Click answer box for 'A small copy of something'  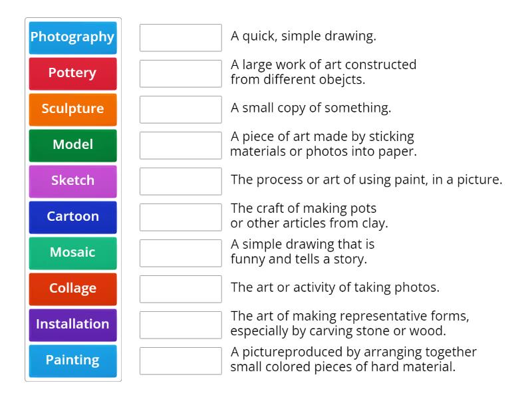pyautogui.click(x=181, y=110)
